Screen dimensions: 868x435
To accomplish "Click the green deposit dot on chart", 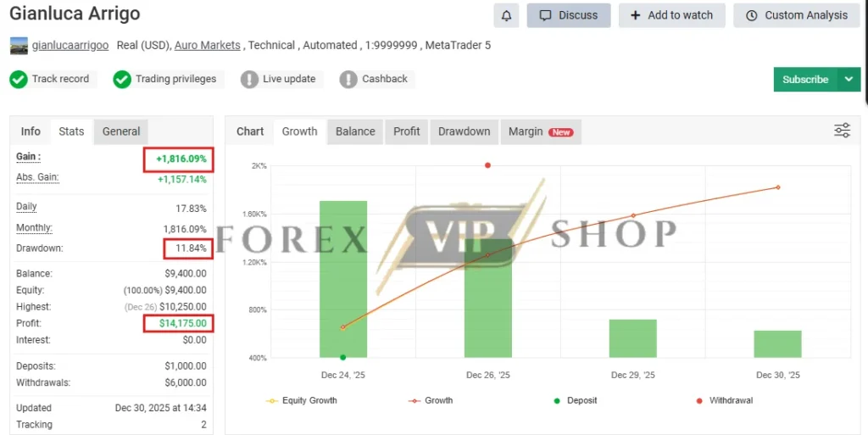I will pos(343,358).
